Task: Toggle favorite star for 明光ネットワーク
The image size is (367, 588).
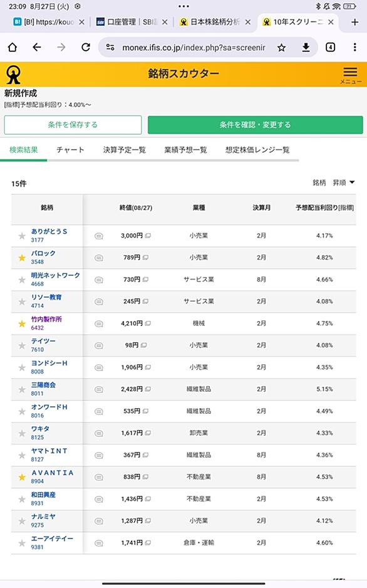Action: pos(22,280)
